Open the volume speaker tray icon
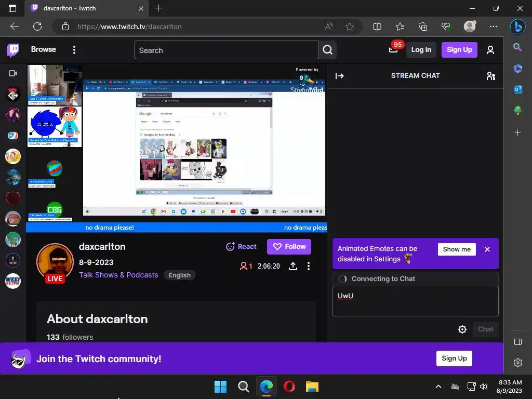Viewport: 532px width, 399px height. [x=484, y=387]
